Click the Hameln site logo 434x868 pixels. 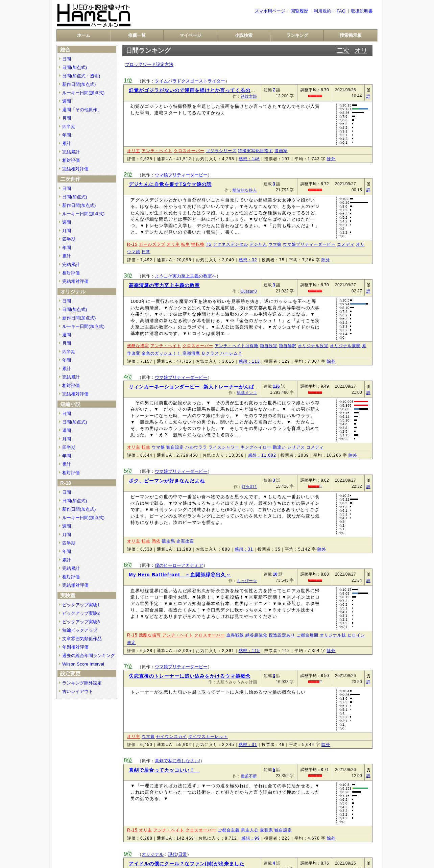tap(94, 15)
